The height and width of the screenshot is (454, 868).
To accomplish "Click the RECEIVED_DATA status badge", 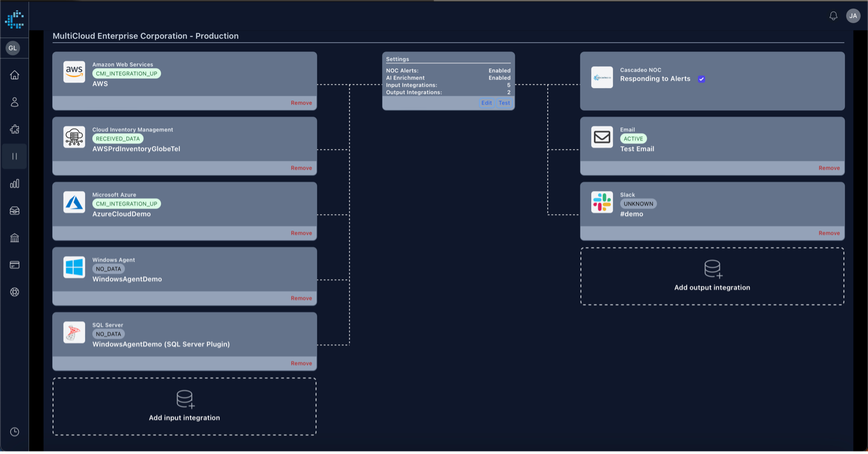I will pos(118,138).
